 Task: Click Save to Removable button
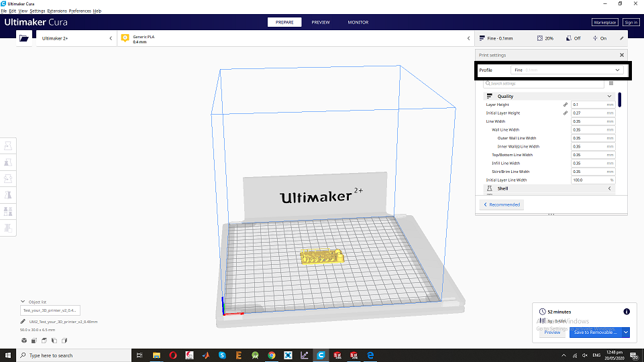[596, 332]
